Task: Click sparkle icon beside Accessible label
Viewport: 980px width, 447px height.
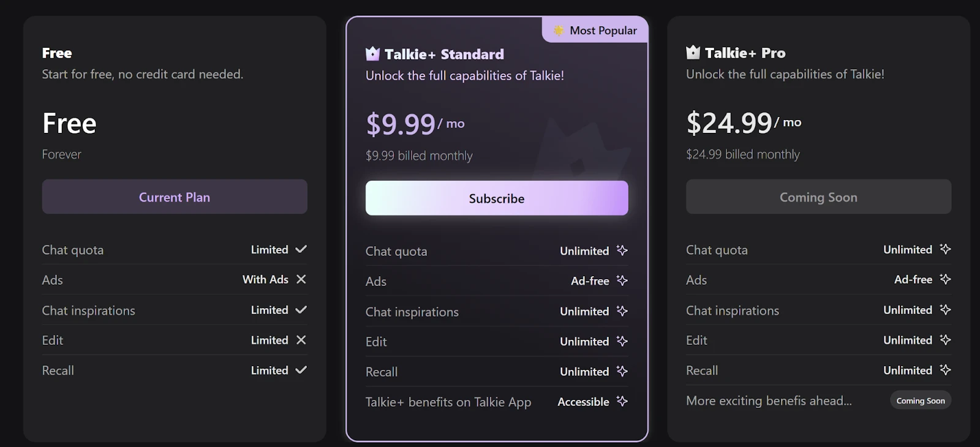Action: (x=622, y=401)
